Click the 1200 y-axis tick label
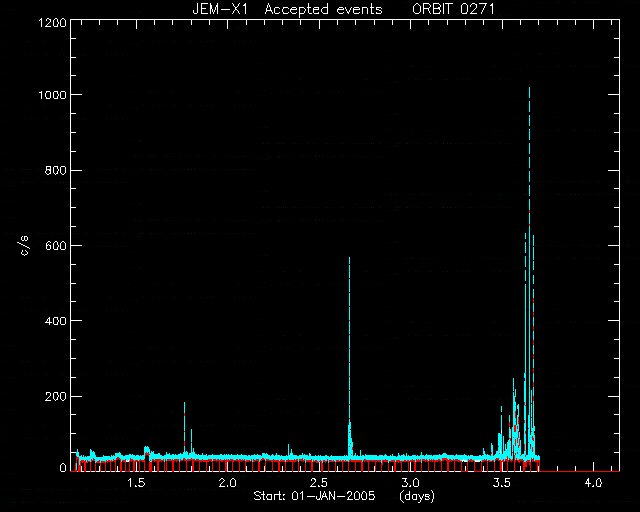The image size is (640, 512). [x=52, y=22]
